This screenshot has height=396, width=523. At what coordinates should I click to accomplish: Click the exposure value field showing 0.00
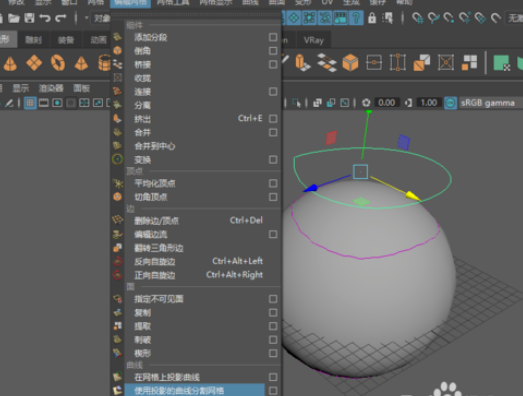pos(387,103)
